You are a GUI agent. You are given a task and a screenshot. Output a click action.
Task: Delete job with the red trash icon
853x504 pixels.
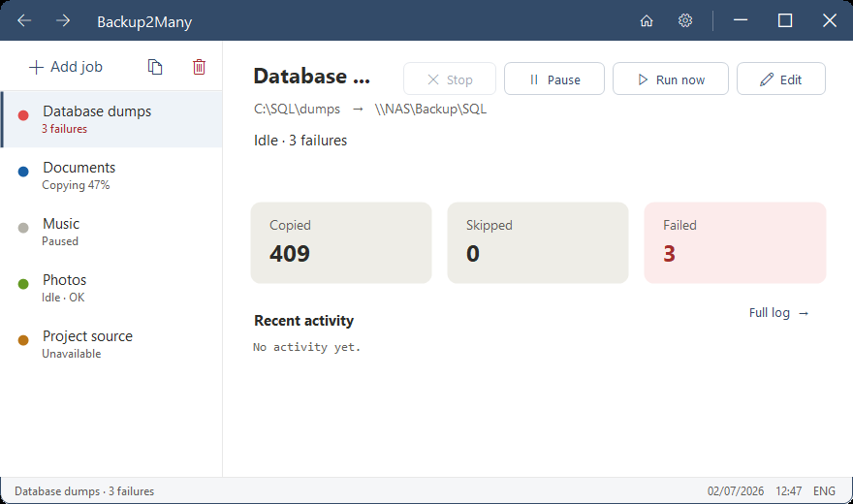(199, 67)
